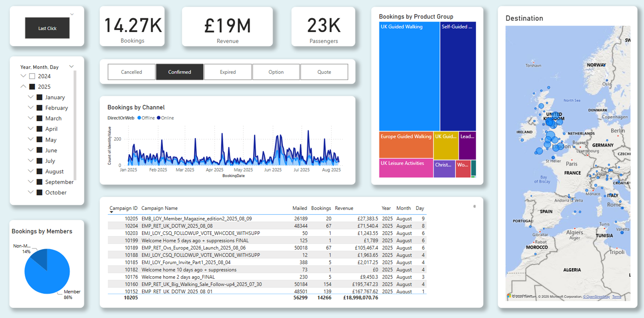Click the Last Click attribution button
644x318 pixels.
47,28
